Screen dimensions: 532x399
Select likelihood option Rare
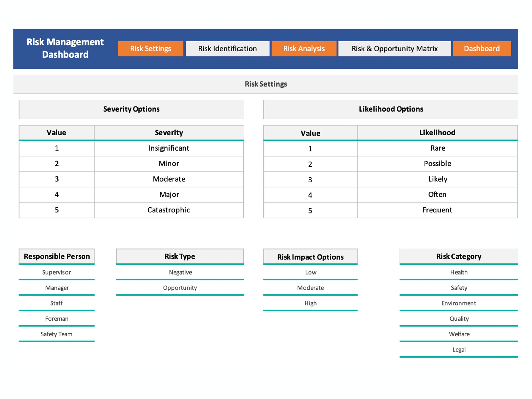(x=437, y=148)
